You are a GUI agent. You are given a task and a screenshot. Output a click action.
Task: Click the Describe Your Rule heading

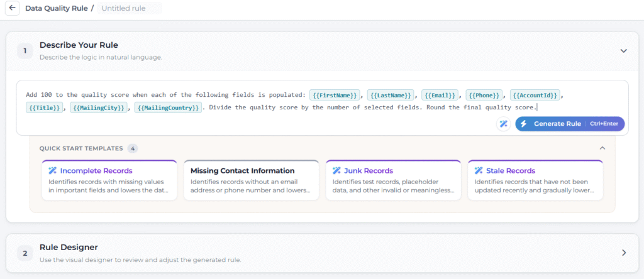(x=79, y=45)
